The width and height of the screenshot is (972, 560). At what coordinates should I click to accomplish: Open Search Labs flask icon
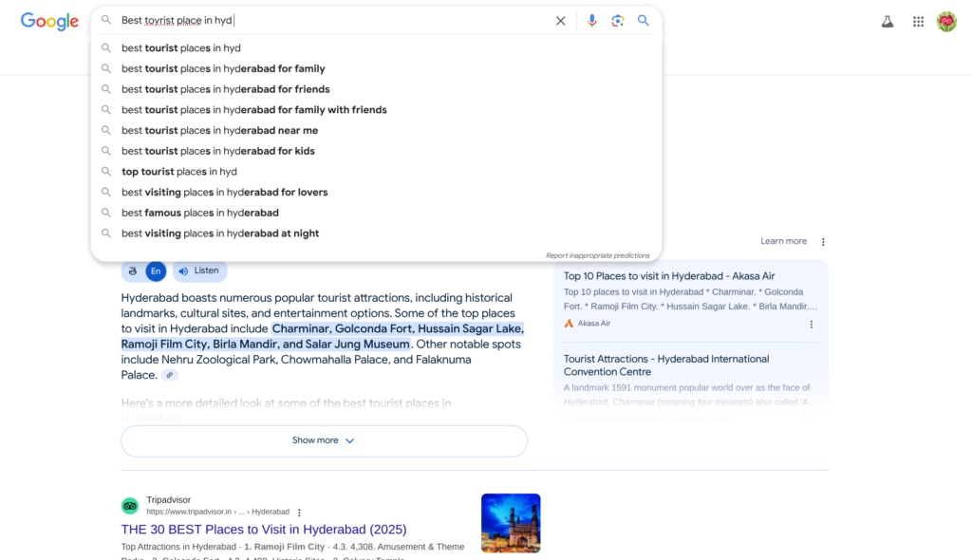pos(888,22)
